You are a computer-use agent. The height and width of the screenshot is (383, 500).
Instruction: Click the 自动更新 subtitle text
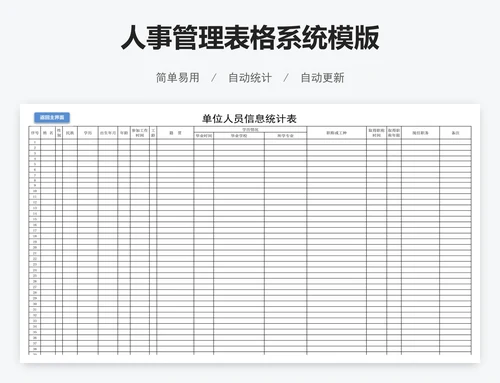coord(322,78)
